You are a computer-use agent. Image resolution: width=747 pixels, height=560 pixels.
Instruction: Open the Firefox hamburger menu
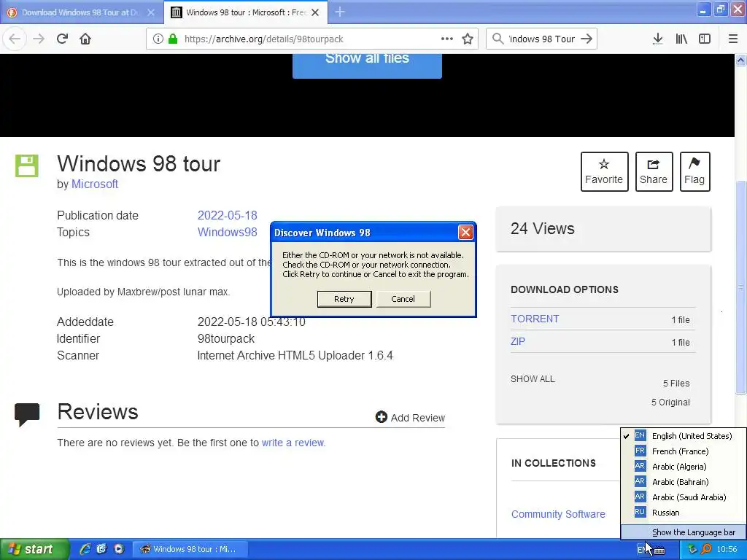[732, 39]
